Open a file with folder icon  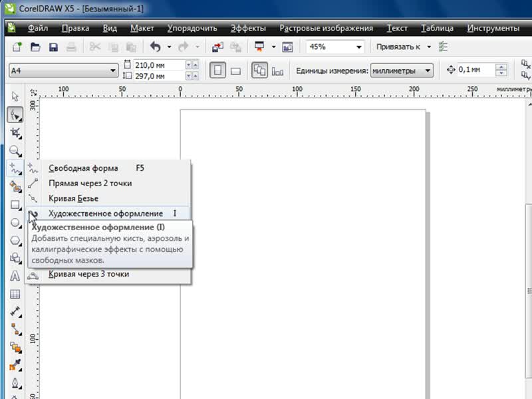click(35, 47)
